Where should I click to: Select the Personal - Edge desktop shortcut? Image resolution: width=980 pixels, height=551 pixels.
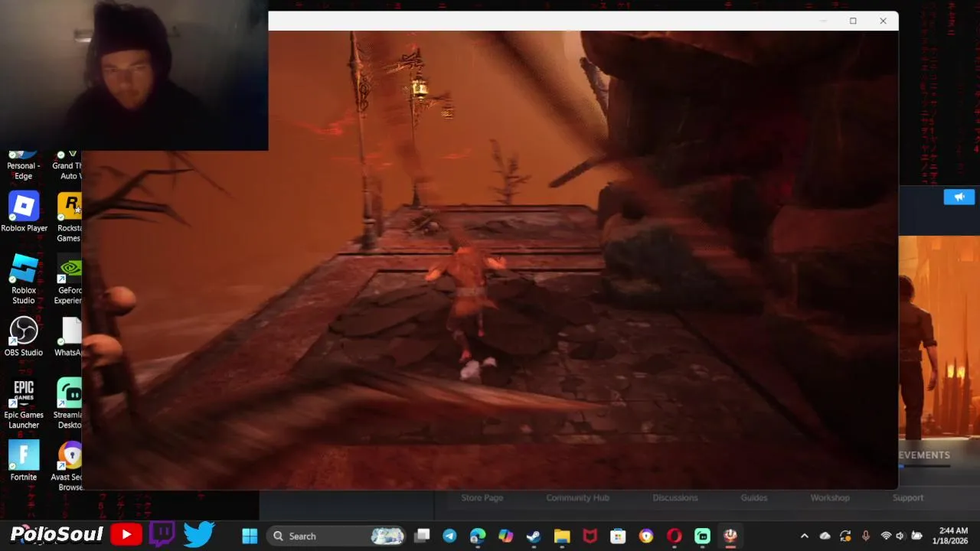(24, 166)
